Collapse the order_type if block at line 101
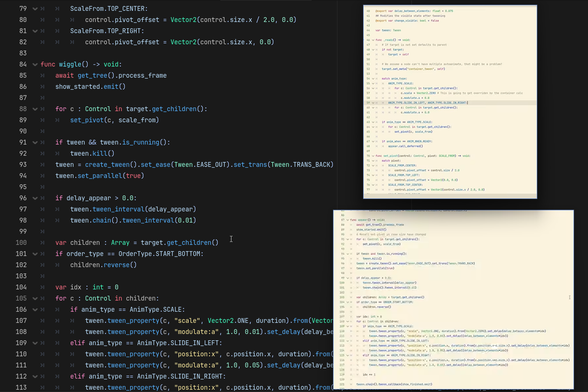 (35, 254)
